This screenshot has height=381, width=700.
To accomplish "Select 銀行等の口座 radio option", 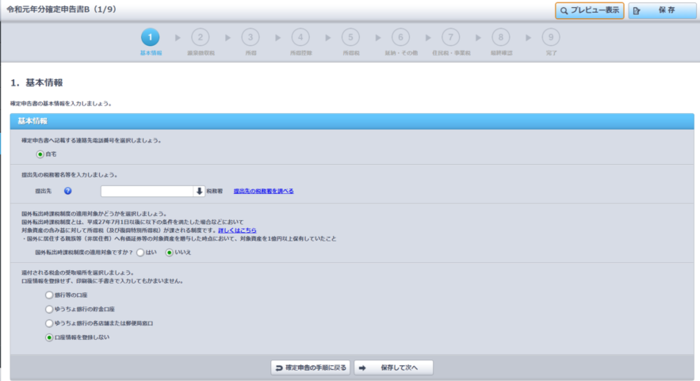I will (49, 295).
